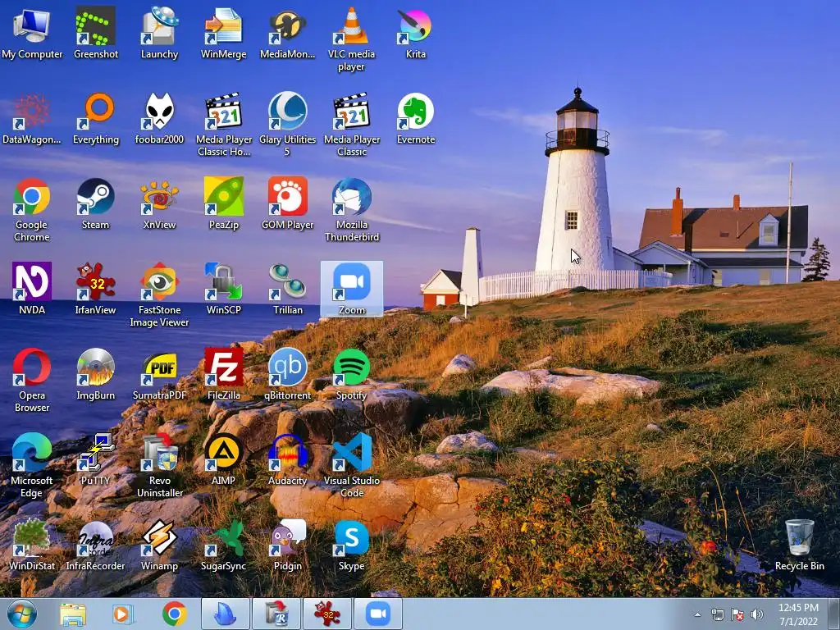The width and height of the screenshot is (840, 630).
Task: Select the qBittorrent shortcut
Action: tap(287, 374)
